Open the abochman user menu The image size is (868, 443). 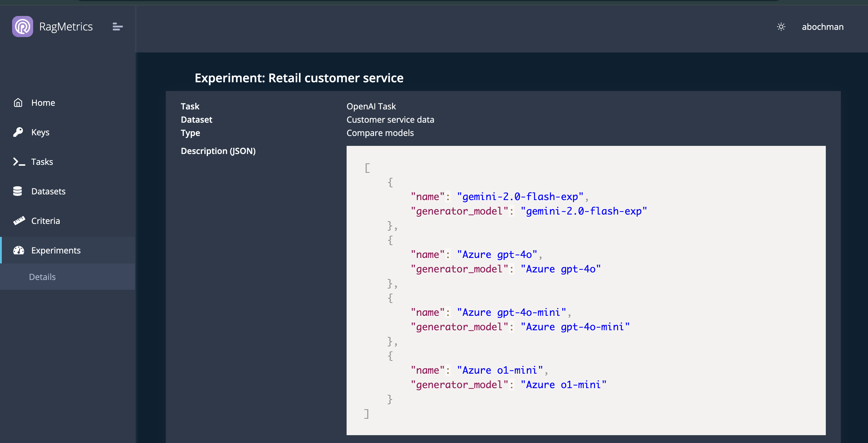pyautogui.click(x=822, y=27)
